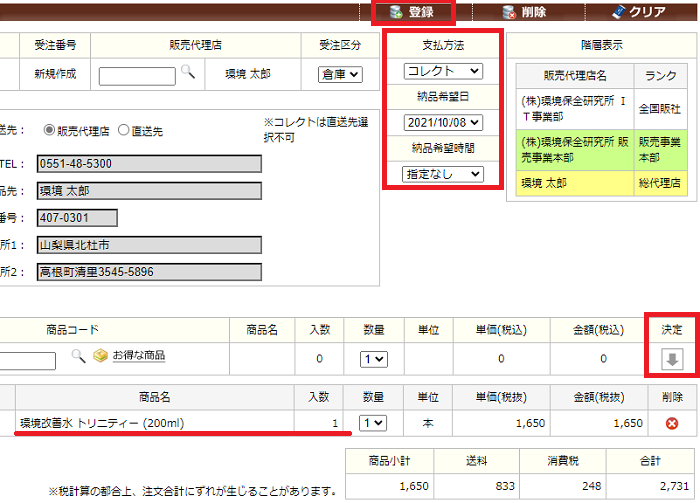This screenshot has width=700, height=503.
Task: Open quantity dropdown for 環境改善水 トリニティー
Action: pyautogui.click(x=372, y=424)
